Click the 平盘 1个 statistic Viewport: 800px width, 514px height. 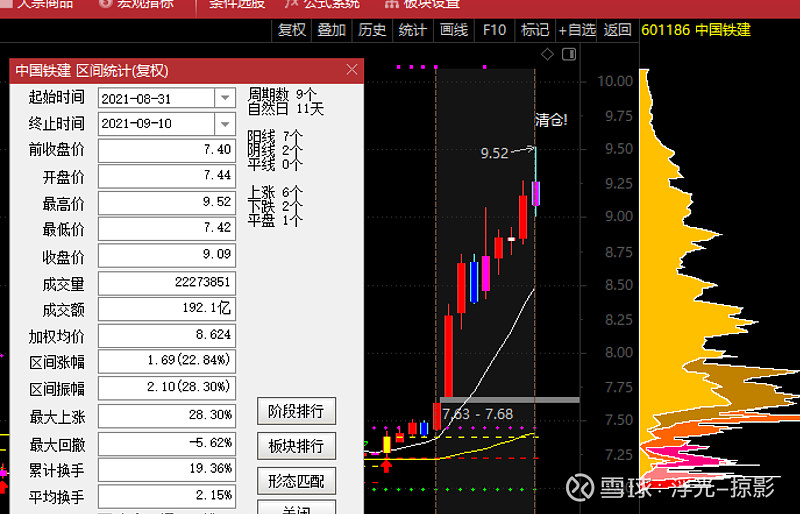[x=275, y=221]
